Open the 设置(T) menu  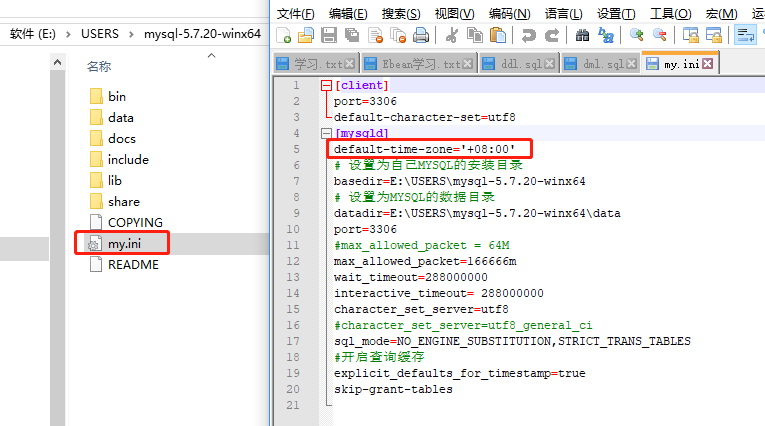616,14
